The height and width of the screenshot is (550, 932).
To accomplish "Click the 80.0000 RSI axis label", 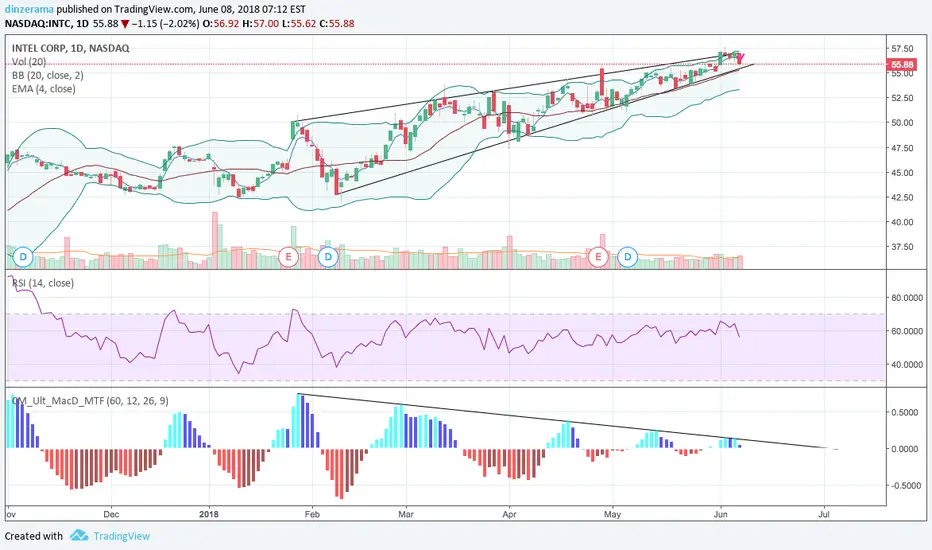I will [x=906, y=298].
